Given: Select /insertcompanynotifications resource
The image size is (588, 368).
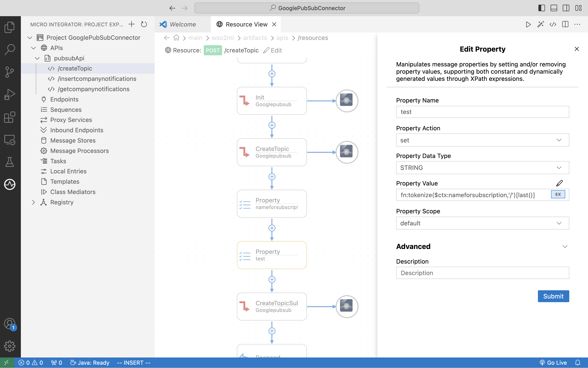Looking at the screenshot, I should pos(97,79).
